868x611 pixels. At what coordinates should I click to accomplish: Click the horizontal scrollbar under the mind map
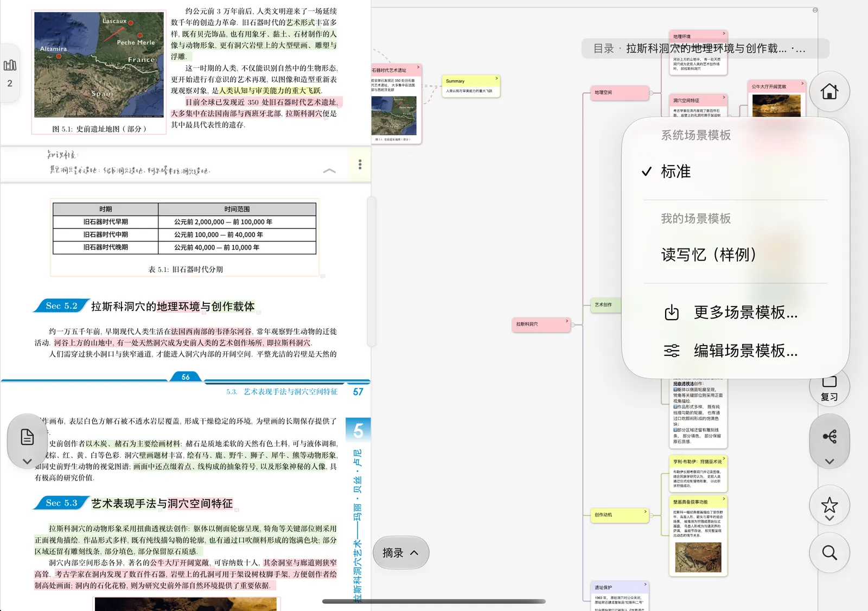pyautogui.click(x=434, y=601)
